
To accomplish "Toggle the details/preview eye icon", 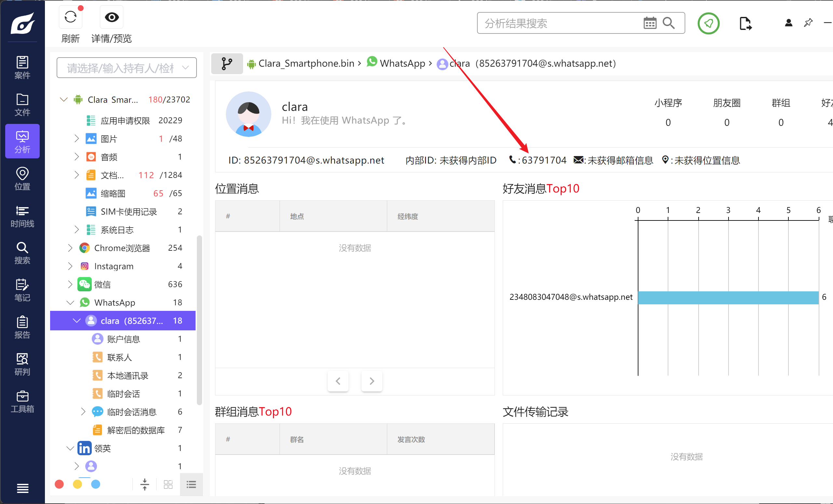I will pos(112,17).
